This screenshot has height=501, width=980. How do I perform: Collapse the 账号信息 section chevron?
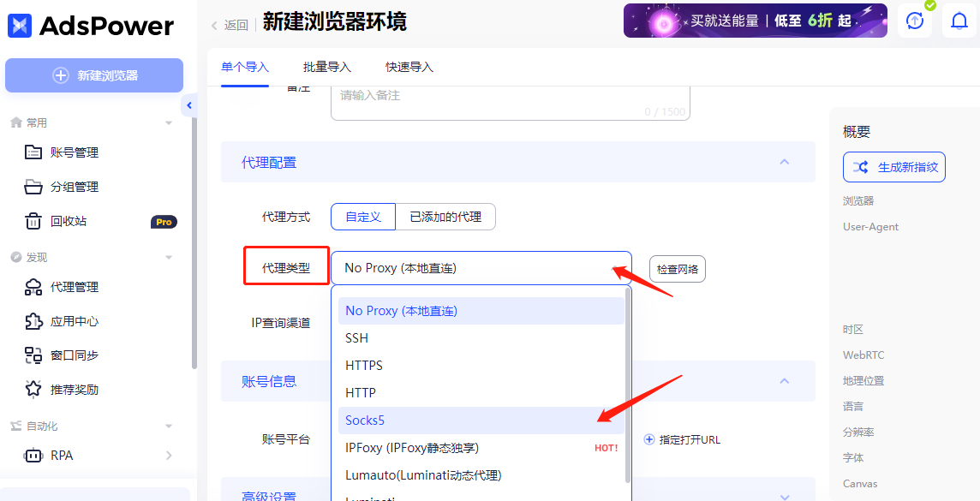(x=785, y=380)
